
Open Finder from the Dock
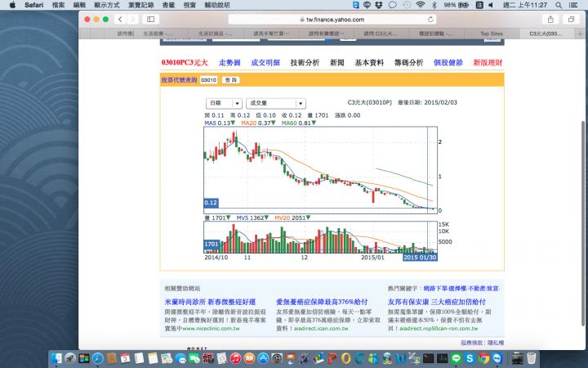56,358
